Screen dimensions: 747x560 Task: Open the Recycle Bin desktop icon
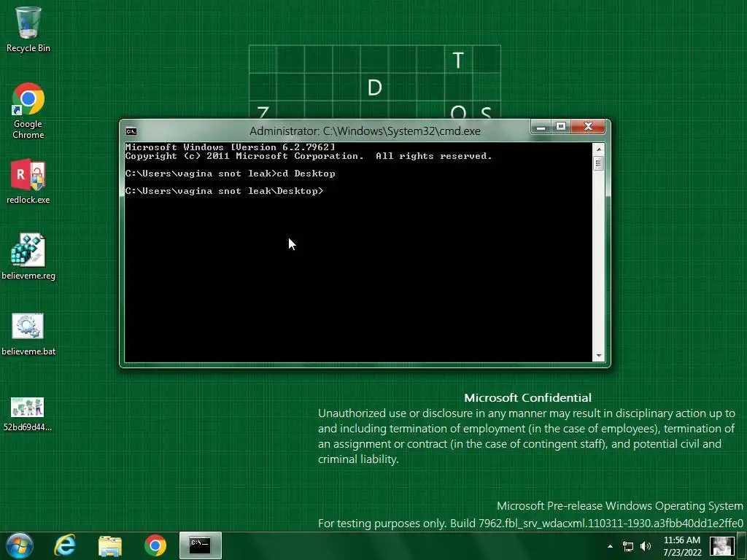click(x=28, y=29)
